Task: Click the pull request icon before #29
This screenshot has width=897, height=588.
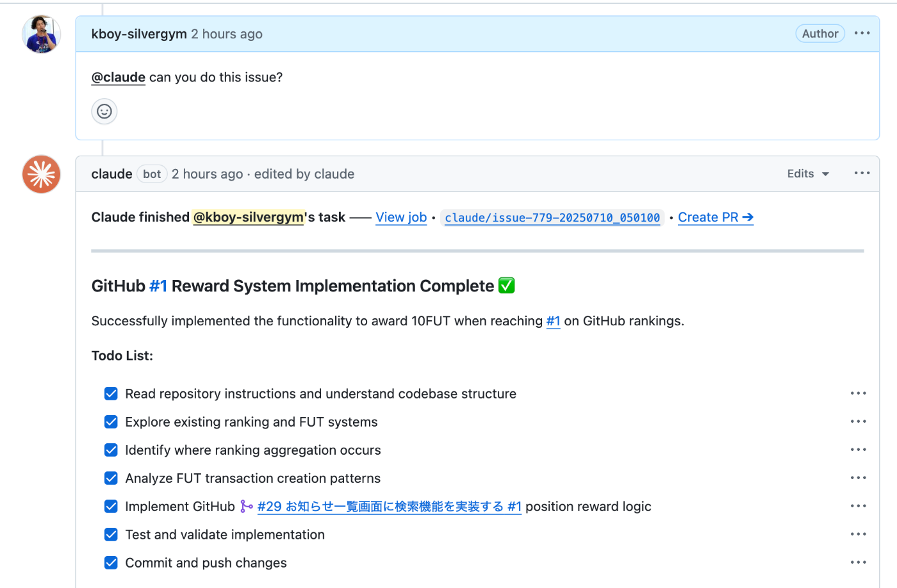Action: point(246,507)
